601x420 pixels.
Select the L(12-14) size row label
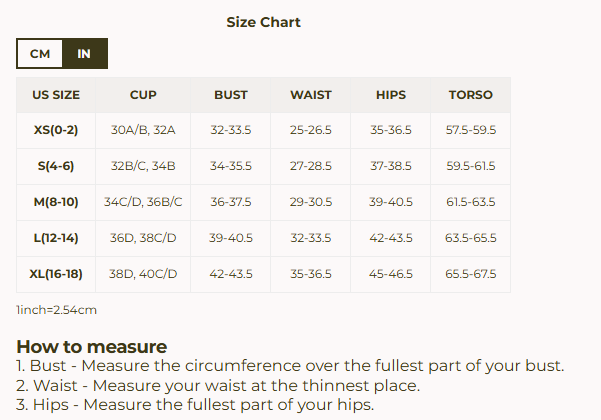pos(56,238)
